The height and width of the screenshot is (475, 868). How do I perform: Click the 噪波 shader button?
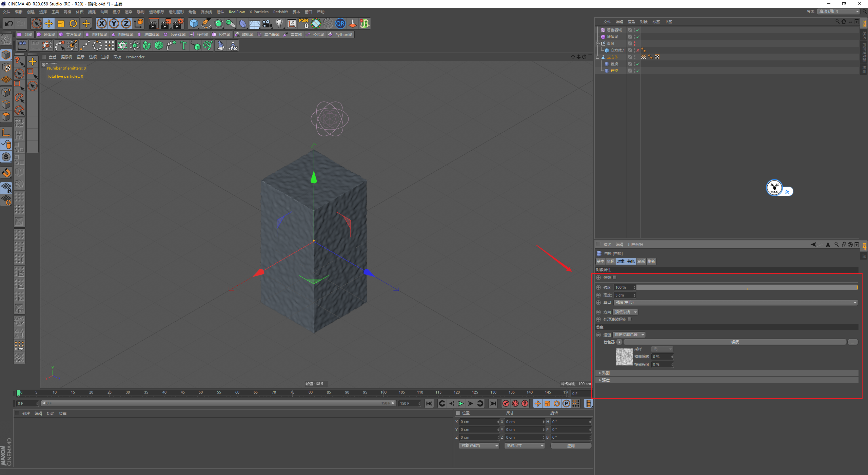pos(734,342)
